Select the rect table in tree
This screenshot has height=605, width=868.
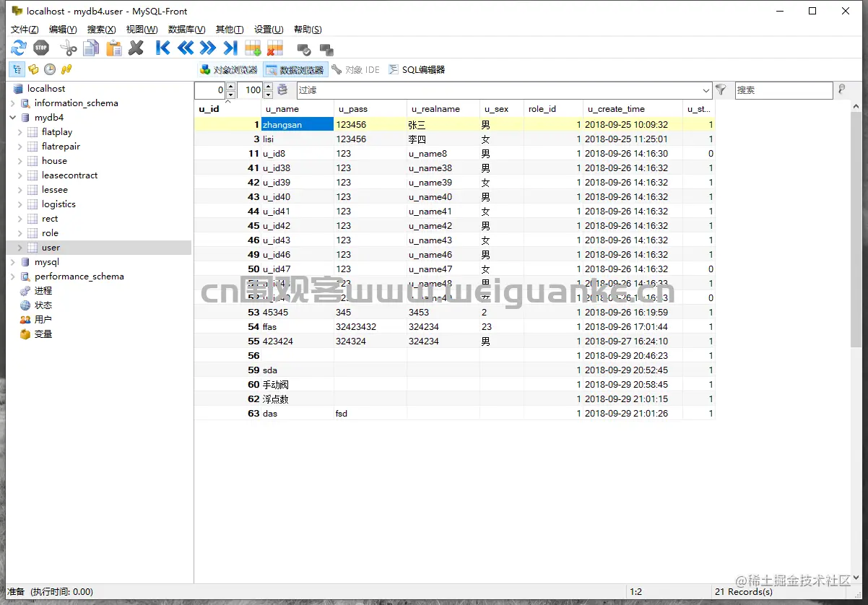pyautogui.click(x=50, y=219)
